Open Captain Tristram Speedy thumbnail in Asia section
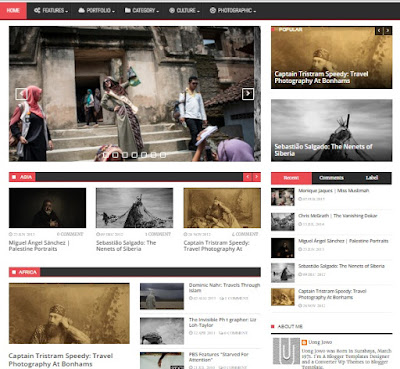 pos(222,208)
